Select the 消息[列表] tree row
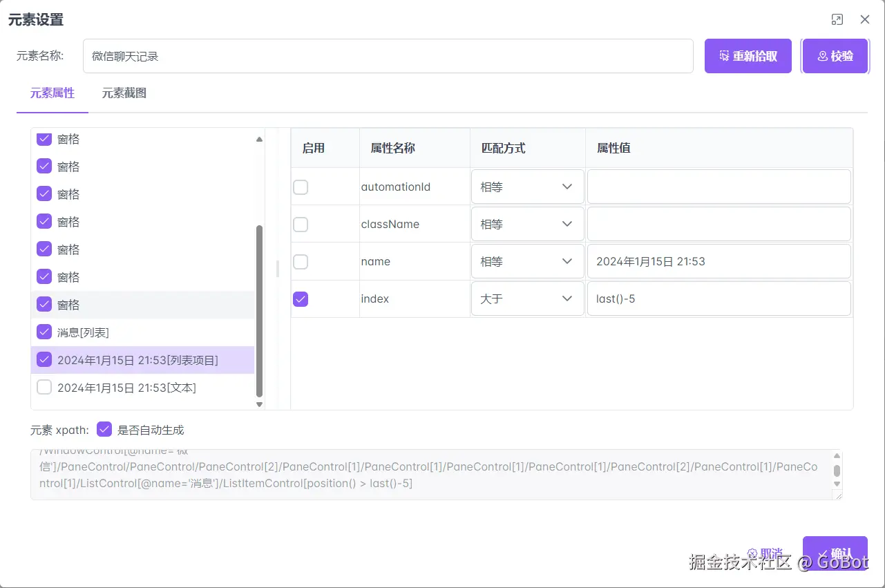 [x=143, y=332]
